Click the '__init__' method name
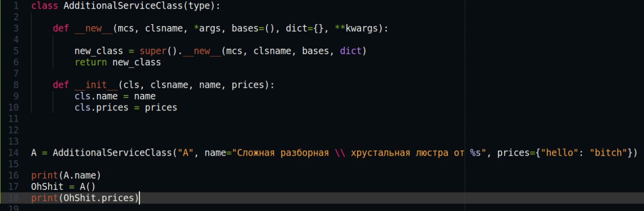 (x=96, y=85)
